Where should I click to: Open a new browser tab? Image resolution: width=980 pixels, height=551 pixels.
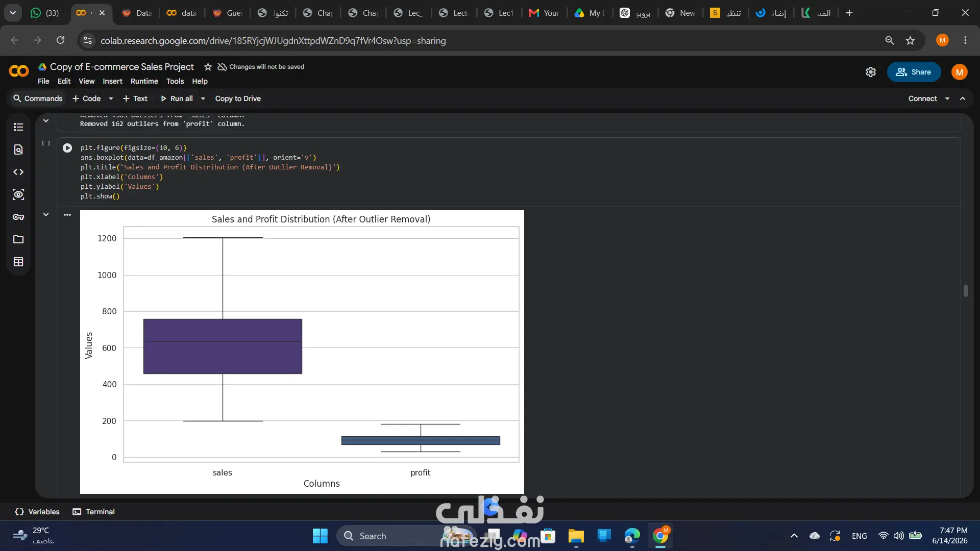pos(849,13)
